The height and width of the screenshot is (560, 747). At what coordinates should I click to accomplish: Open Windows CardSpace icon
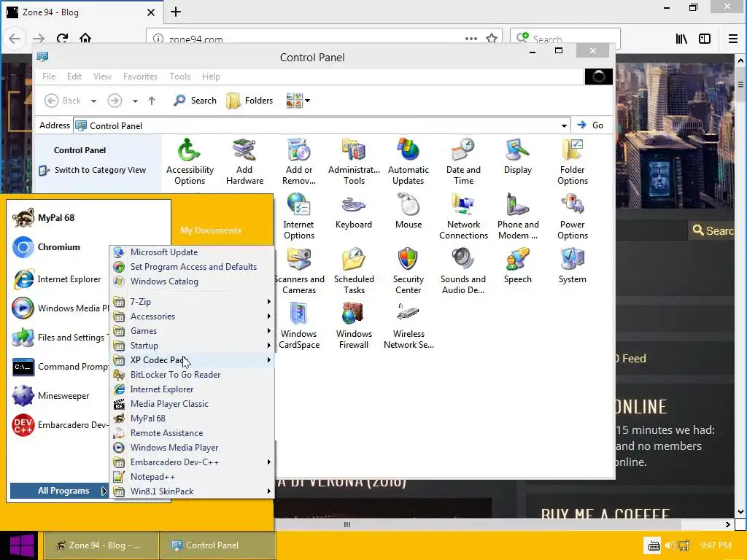(299, 326)
